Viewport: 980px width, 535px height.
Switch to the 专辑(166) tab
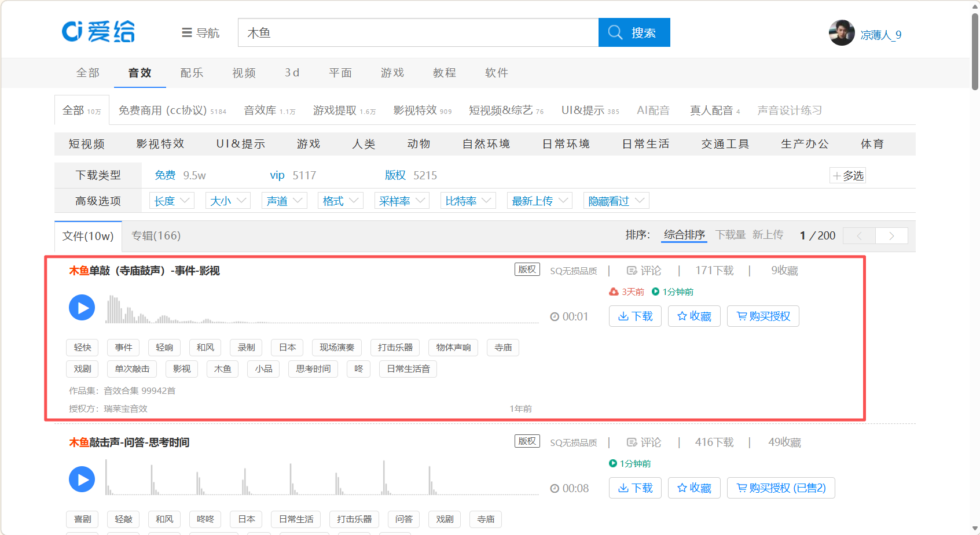[156, 236]
